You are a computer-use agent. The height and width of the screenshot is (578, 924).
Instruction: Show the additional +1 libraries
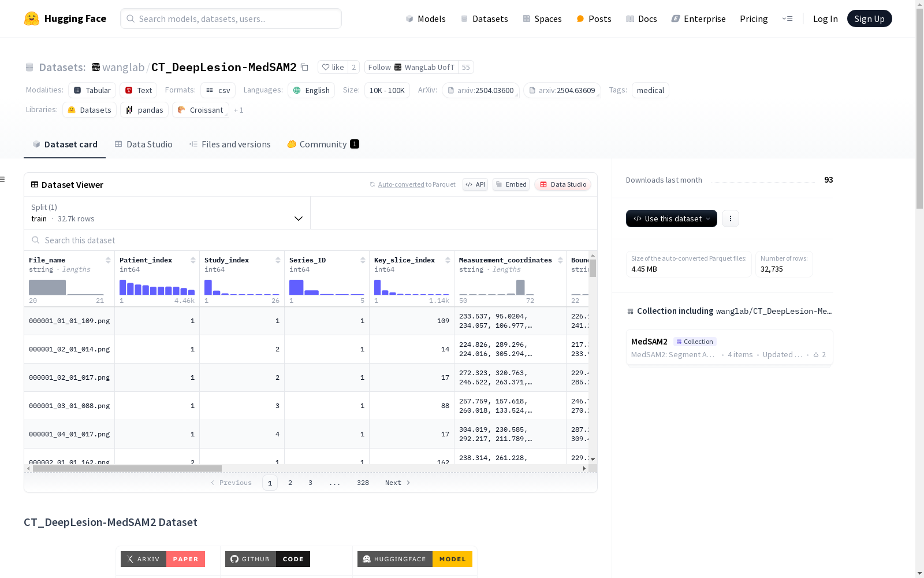click(239, 110)
